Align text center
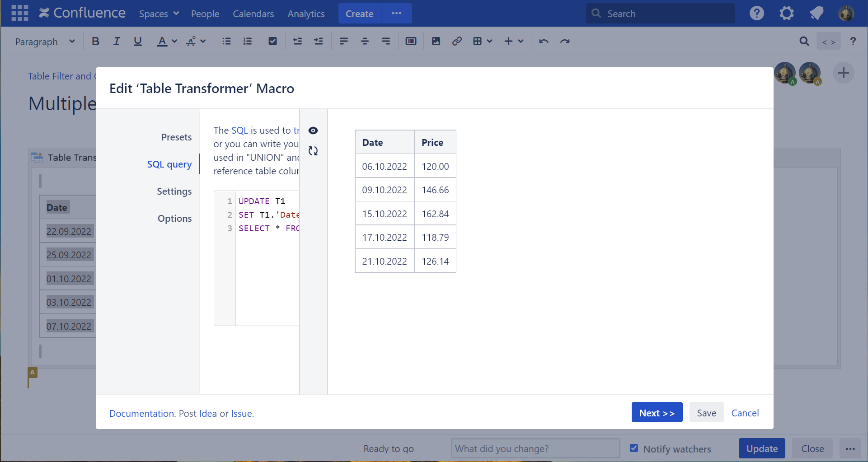The width and height of the screenshot is (868, 462). [365, 42]
